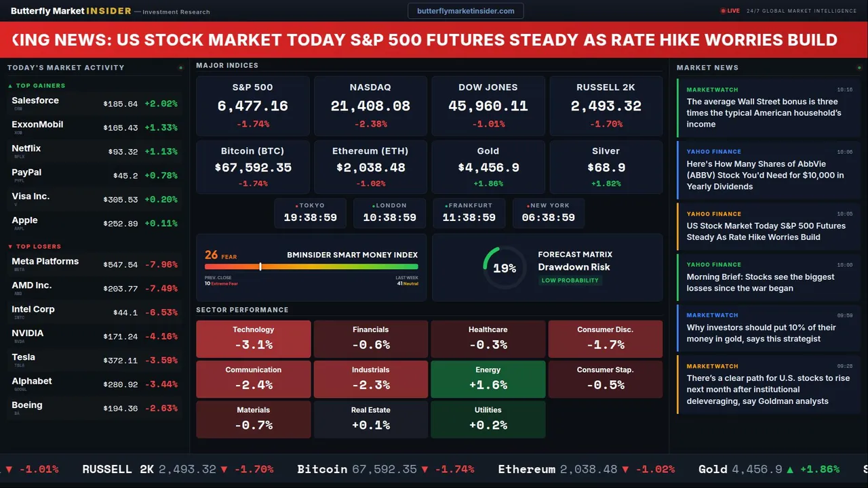This screenshot has height=488, width=868.
Task: Click the red dot next to Tokyo clock
Action: click(x=296, y=205)
